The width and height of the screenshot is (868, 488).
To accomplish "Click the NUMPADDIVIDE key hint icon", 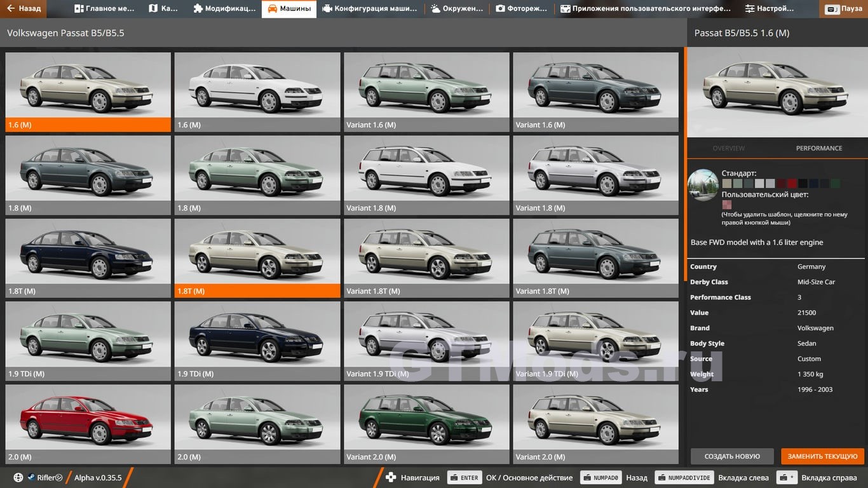I will 684,478.
